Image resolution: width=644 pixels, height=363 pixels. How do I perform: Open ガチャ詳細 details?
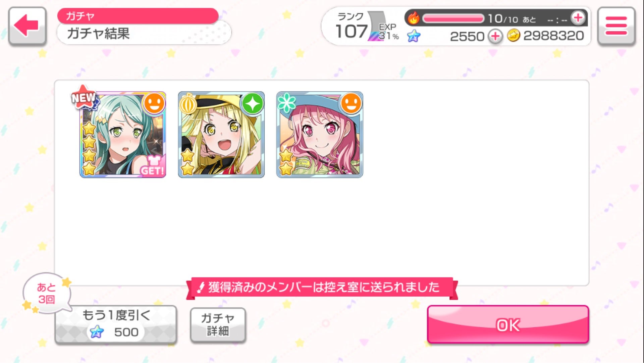218,325
